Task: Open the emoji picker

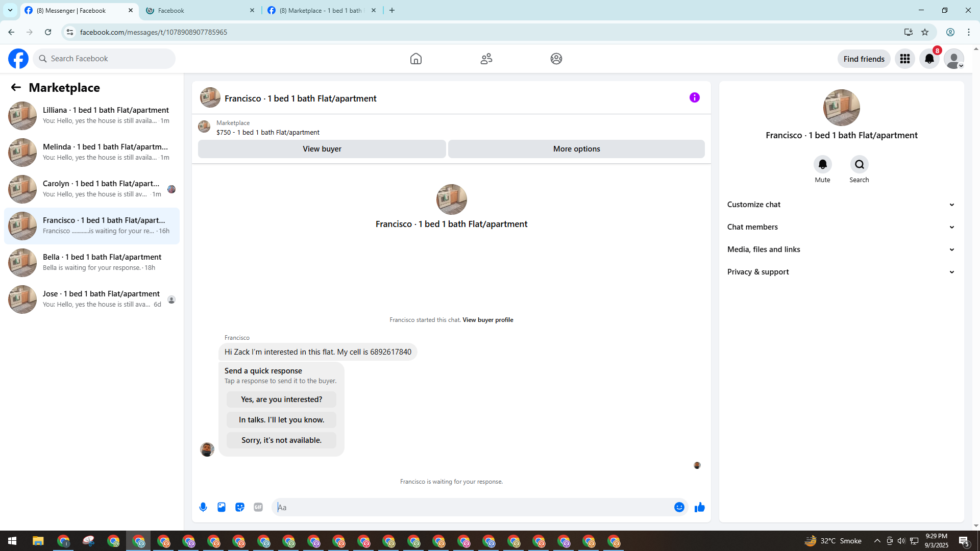Action: click(679, 507)
